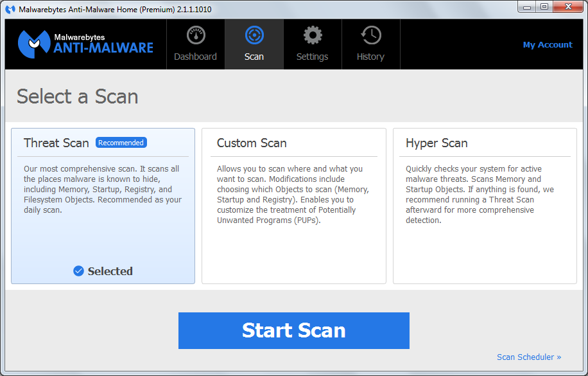Click the blue Selected checkmark icon
Image resolution: width=588 pixels, height=376 pixels.
pyautogui.click(x=78, y=271)
